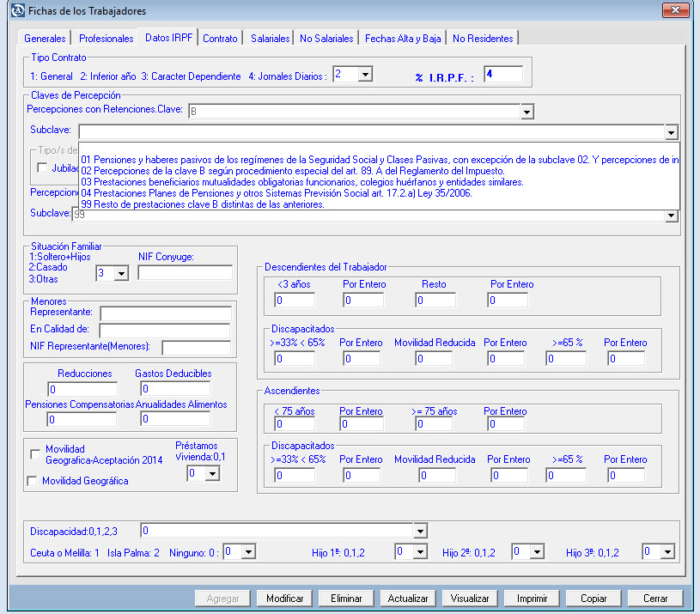Open the Salariales tab
700x614 pixels.
[270, 39]
